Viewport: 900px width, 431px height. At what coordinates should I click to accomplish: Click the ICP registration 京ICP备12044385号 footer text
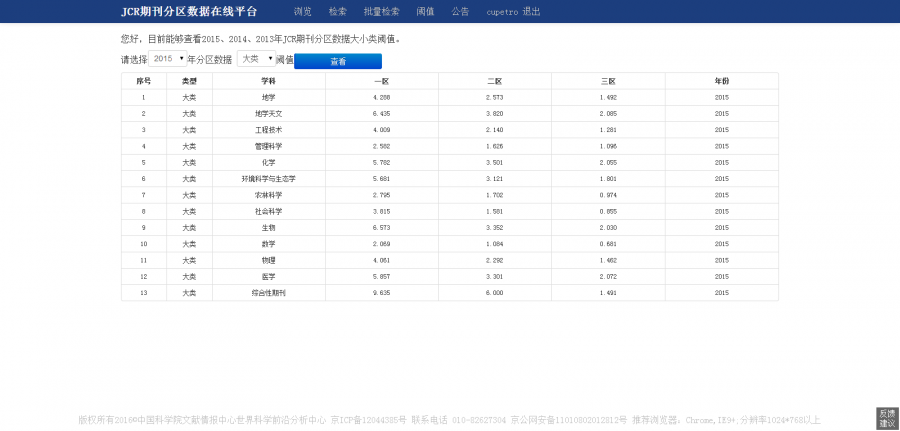tap(368, 420)
